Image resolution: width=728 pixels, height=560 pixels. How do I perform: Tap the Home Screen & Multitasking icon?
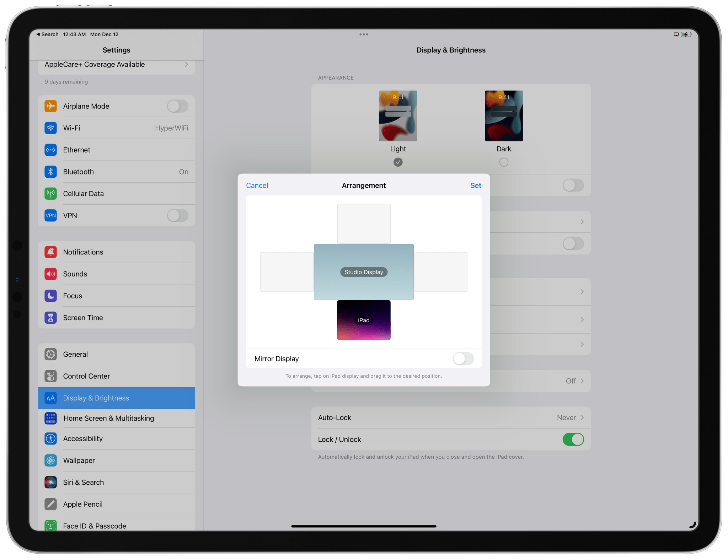[x=50, y=418]
